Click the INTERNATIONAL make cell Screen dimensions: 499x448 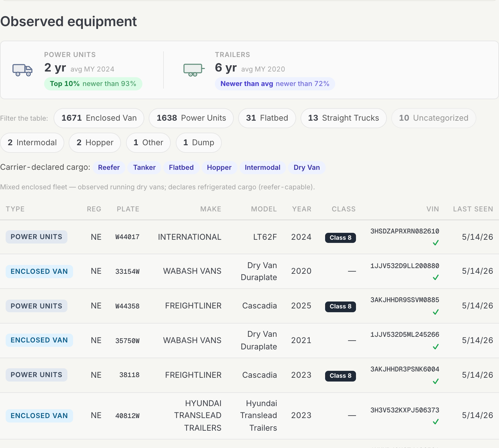[x=190, y=237]
